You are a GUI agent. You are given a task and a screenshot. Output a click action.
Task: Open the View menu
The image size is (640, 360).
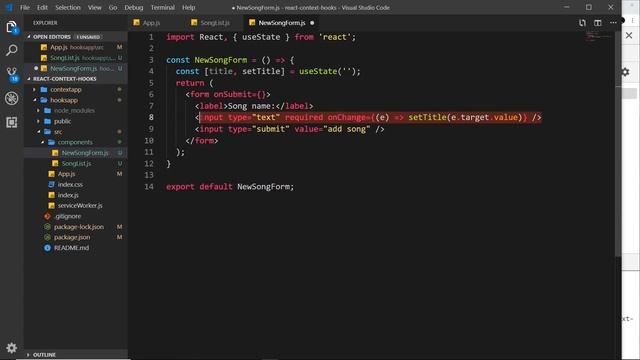pos(94,7)
